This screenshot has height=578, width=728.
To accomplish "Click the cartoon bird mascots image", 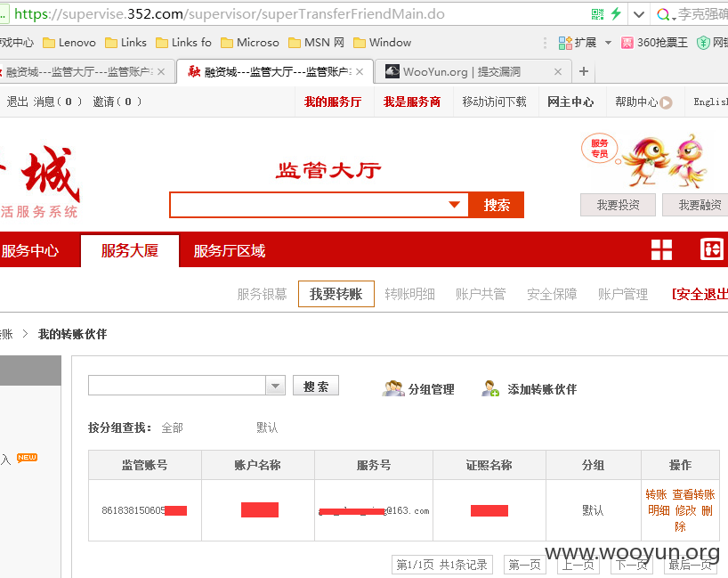I will click(665, 161).
